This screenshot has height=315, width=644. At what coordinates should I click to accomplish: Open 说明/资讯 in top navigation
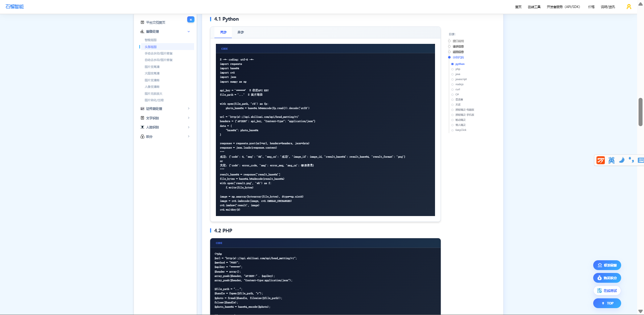[608, 7]
